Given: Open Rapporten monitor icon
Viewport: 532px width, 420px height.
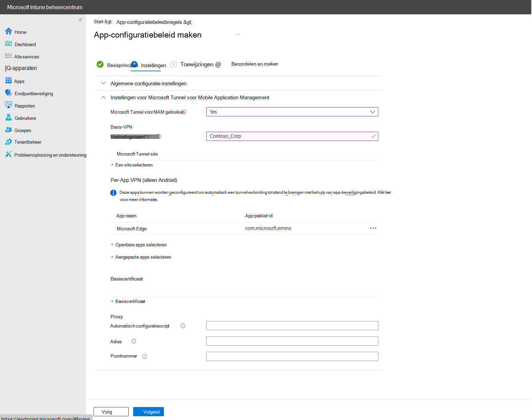Looking at the screenshot, I should [9, 105].
